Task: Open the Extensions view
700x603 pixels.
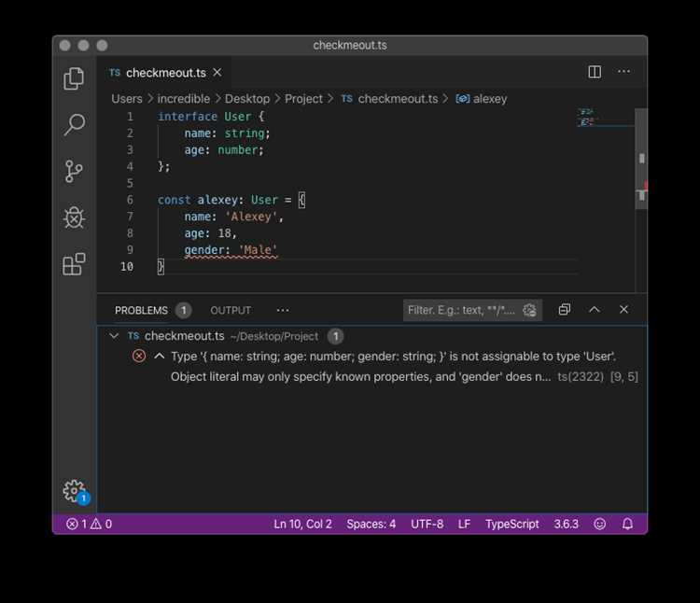Action: [x=74, y=264]
